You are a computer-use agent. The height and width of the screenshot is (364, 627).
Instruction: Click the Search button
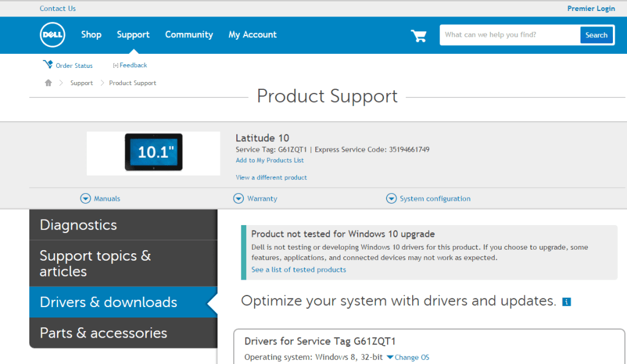(x=596, y=35)
